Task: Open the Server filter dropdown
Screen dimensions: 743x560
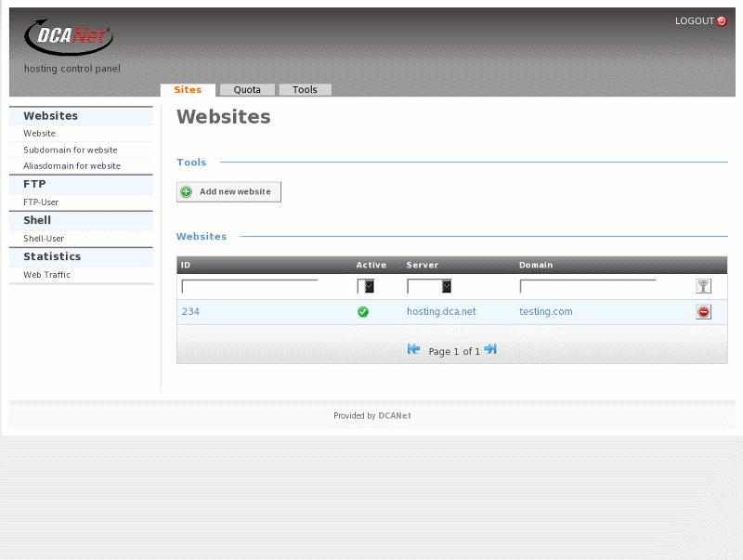Action: point(429,287)
